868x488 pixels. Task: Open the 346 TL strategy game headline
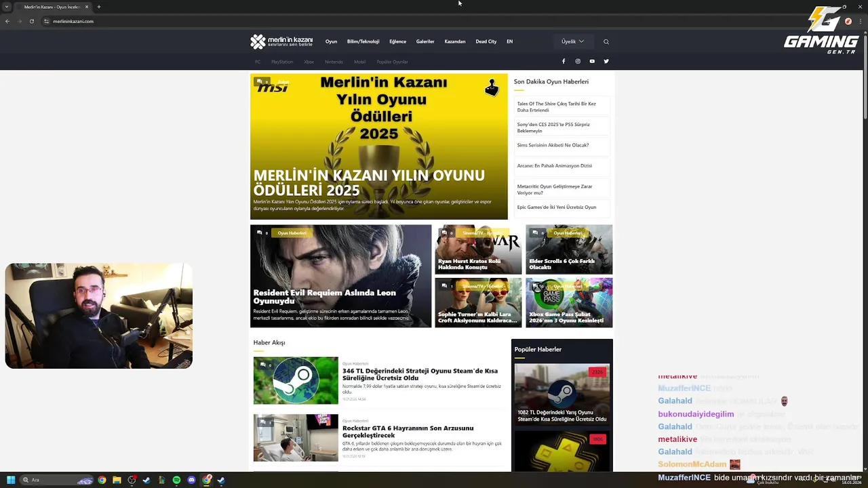pyautogui.click(x=420, y=374)
